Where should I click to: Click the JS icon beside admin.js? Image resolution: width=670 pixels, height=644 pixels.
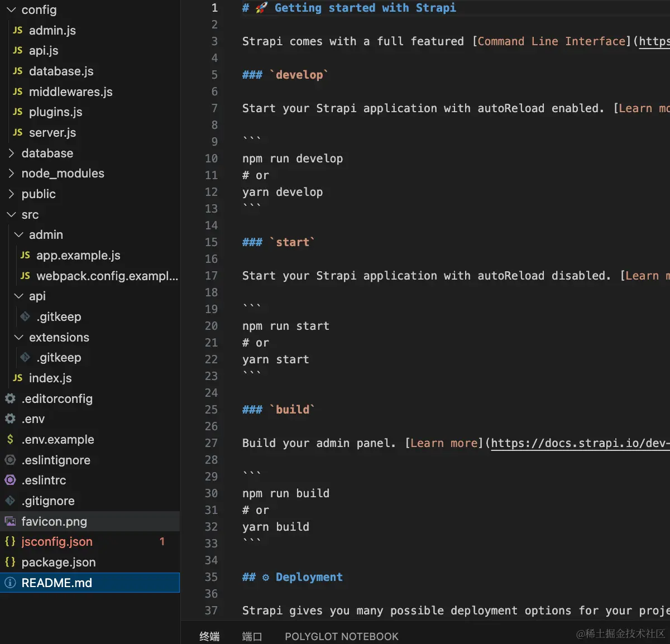click(x=18, y=30)
